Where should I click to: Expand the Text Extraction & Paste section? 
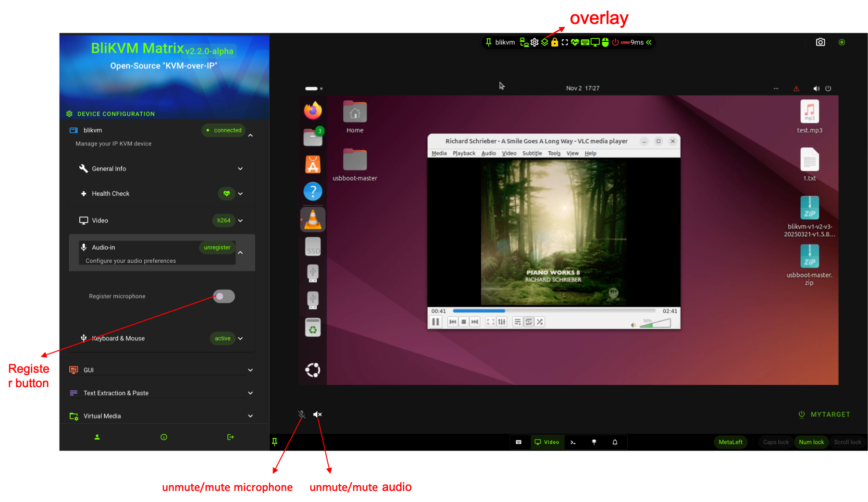coord(250,393)
